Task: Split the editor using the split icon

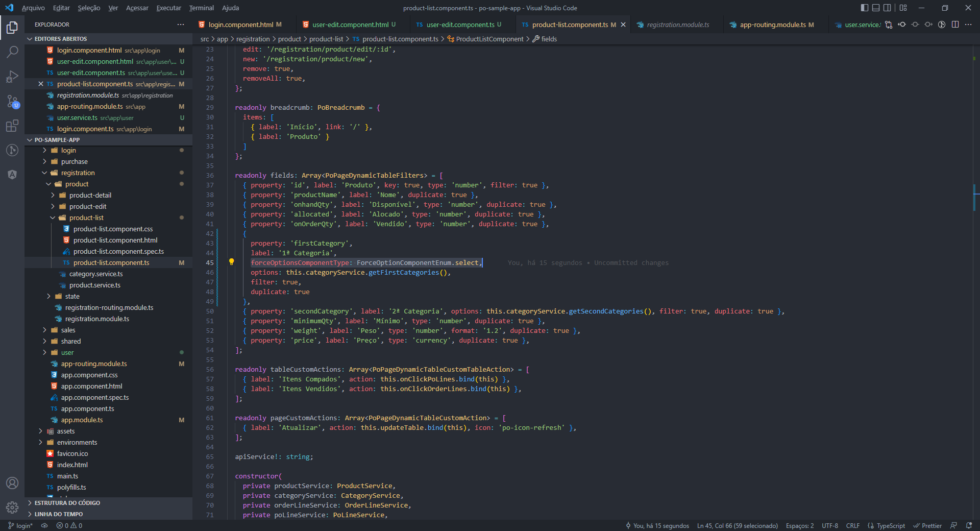Action: pos(955,24)
